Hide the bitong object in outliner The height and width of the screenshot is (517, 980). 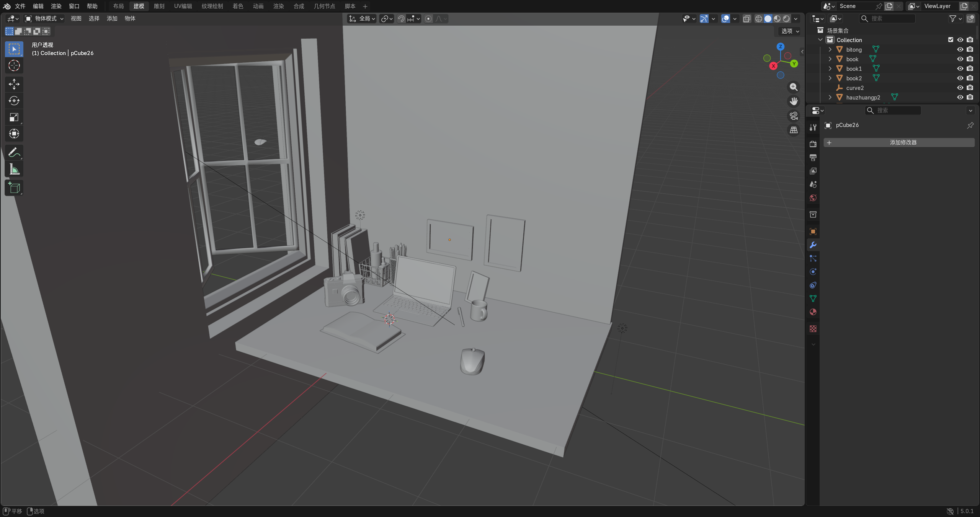(x=960, y=49)
